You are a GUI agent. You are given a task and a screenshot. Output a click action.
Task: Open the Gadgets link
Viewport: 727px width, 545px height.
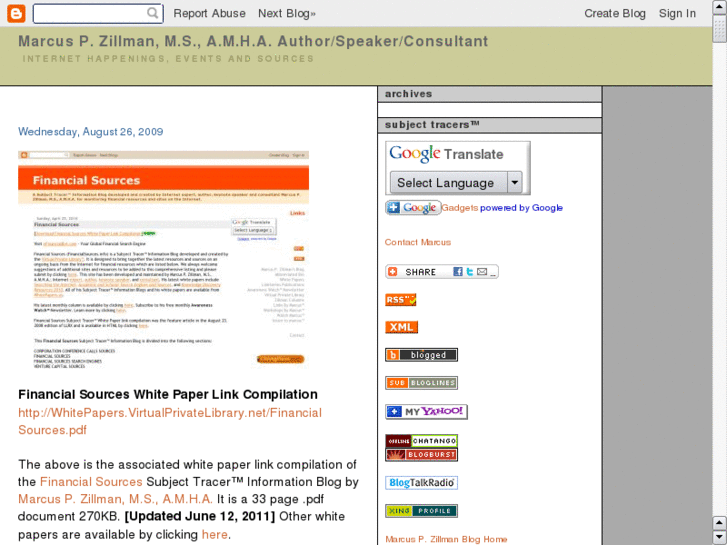(x=459, y=208)
